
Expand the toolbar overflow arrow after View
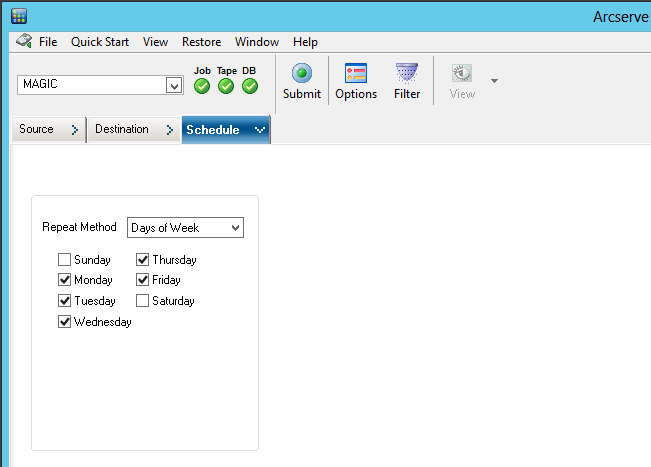494,81
